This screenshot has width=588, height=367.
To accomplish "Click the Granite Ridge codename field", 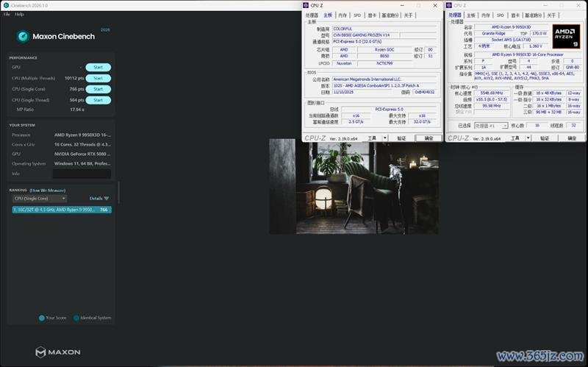I will click(493, 33).
